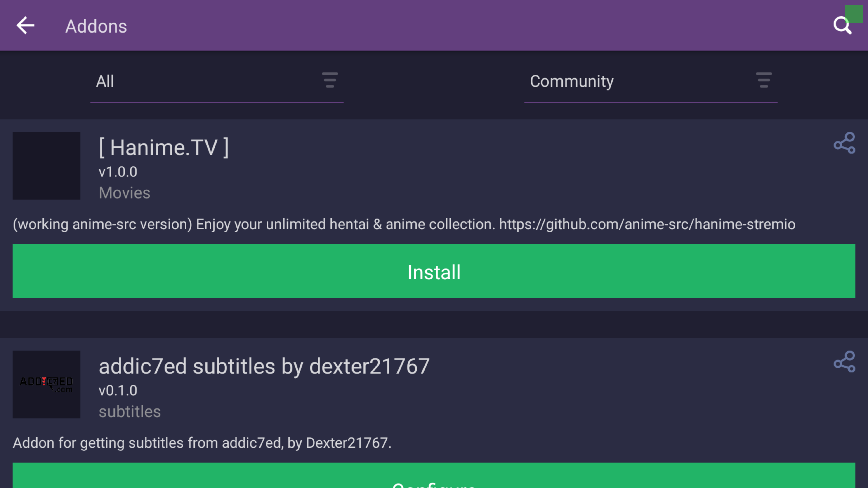The image size is (868, 488).
Task: Click the Movies category label
Action: pyautogui.click(x=124, y=193)
